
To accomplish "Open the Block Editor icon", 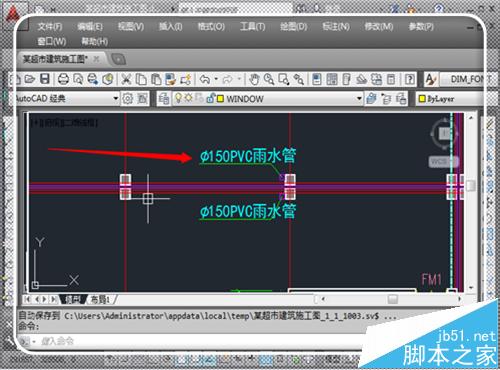I will point(186,79).
